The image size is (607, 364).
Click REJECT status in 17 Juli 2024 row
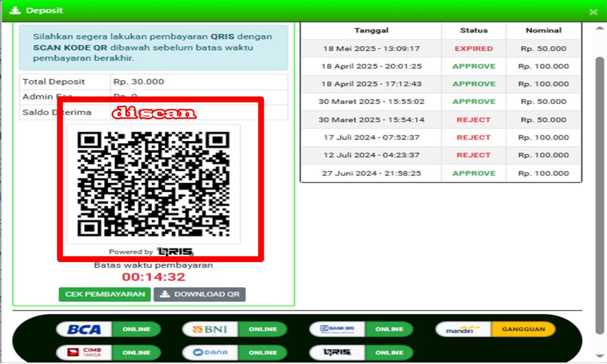(474, 138)
